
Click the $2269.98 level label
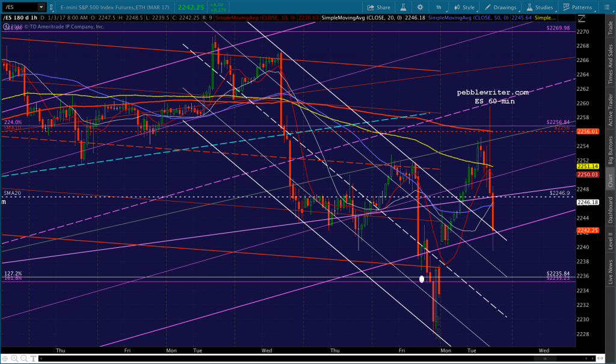(558, 28)
